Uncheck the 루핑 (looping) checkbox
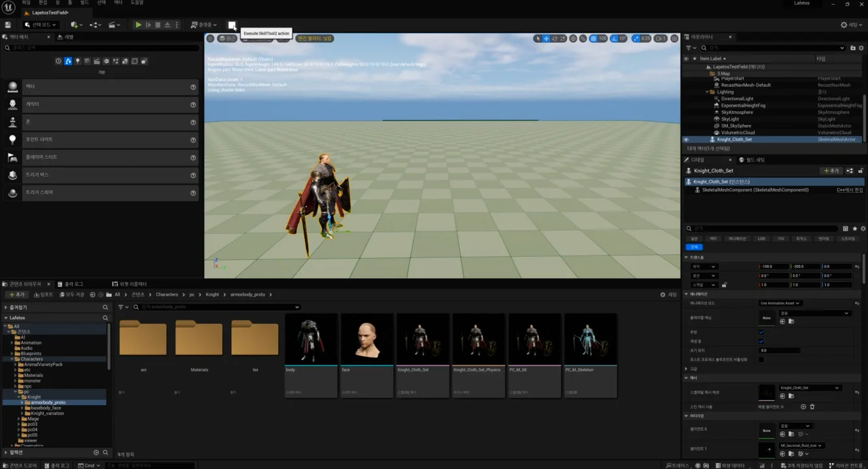 pyautogui.click(x=761, y=332)
